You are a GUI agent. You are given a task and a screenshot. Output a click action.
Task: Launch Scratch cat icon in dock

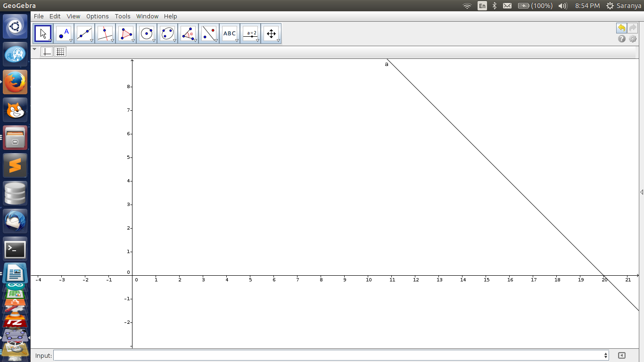pyautogui.click(x=16, y=110)
